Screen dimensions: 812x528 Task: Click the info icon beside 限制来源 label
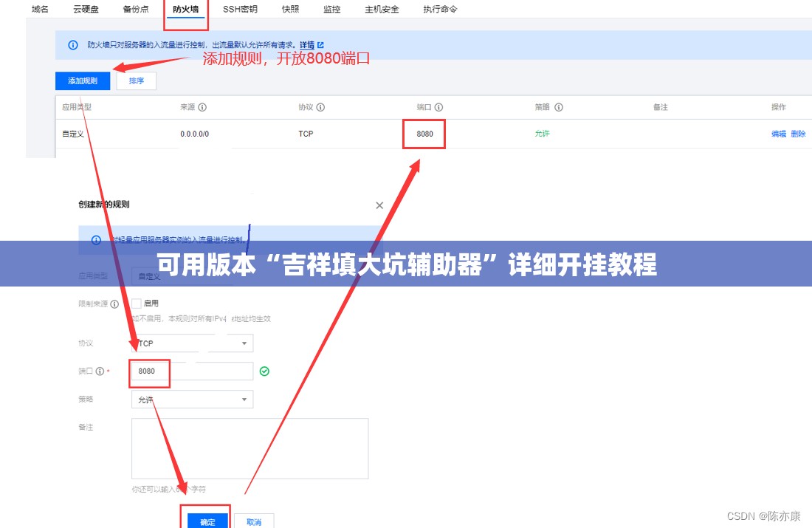click(114, 304)
